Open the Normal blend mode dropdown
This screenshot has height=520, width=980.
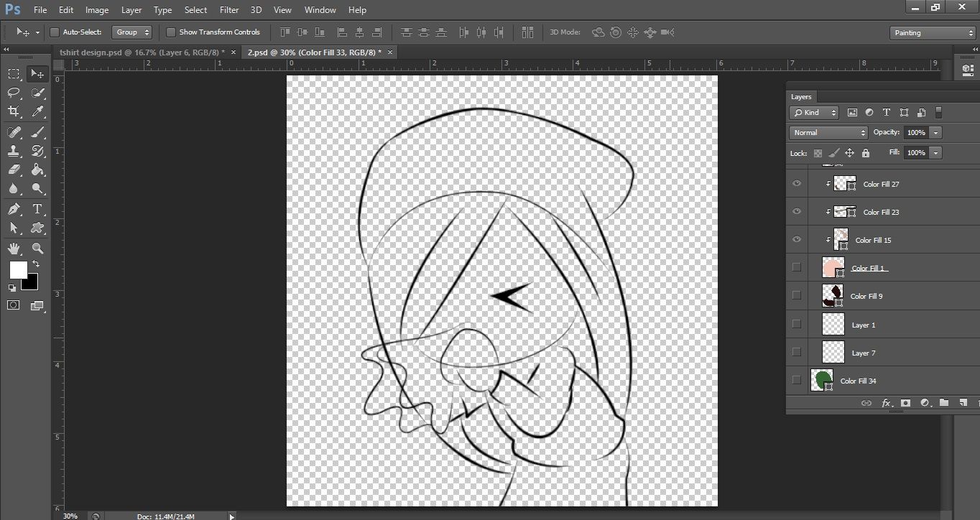[828, 133]
